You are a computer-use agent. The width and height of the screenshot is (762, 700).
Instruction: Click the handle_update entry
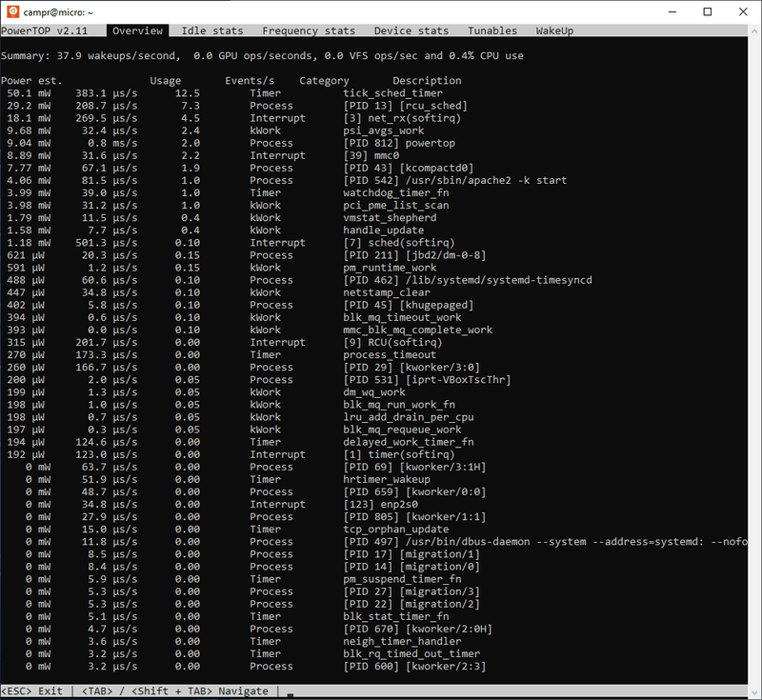point(384,230)
